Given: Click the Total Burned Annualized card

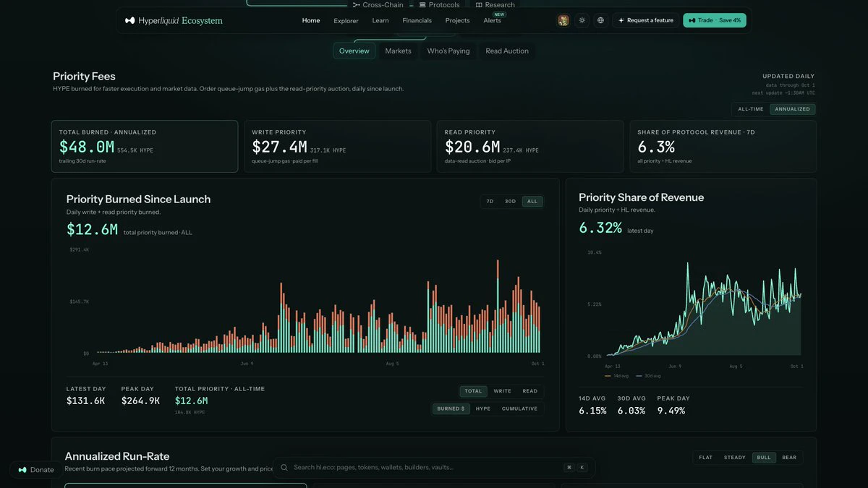Looking at the screenshot, I should pos(145,146).
